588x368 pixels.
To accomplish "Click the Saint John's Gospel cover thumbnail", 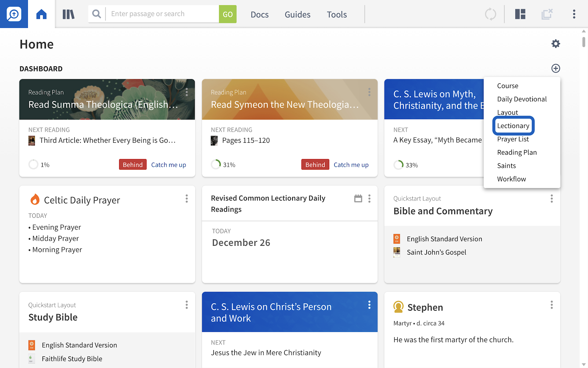I will 397,252.
